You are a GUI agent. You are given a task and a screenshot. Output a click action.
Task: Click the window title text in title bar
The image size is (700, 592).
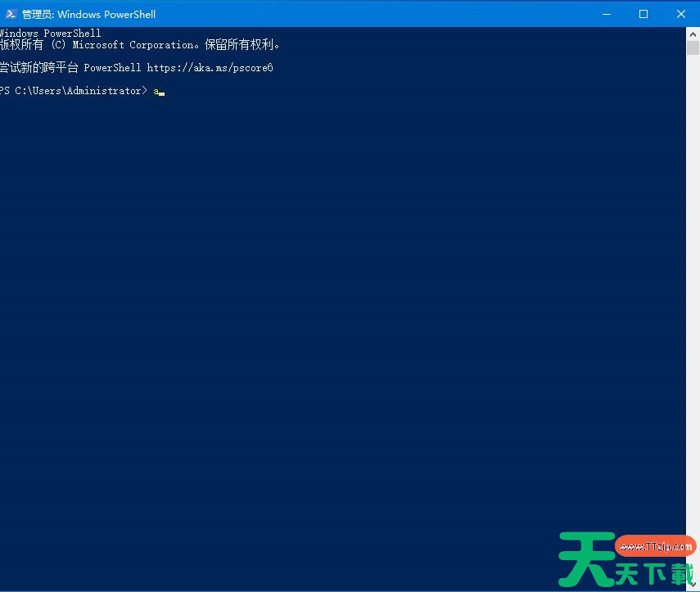point(89,14)
